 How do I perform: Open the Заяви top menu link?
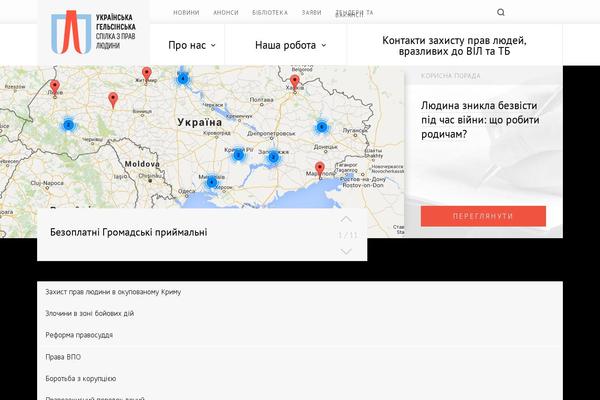(311, 13)
